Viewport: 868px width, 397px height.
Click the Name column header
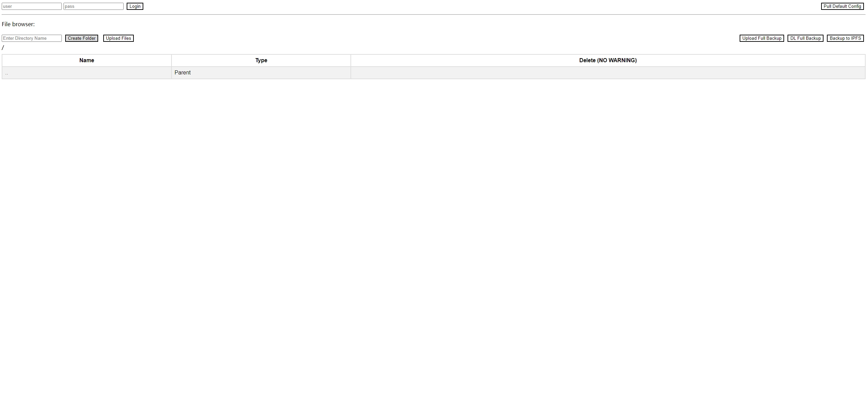coord(86,60)
